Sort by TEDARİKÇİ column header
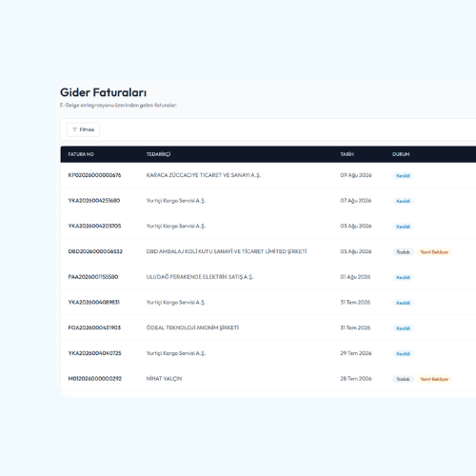 [x=158, y=154]
